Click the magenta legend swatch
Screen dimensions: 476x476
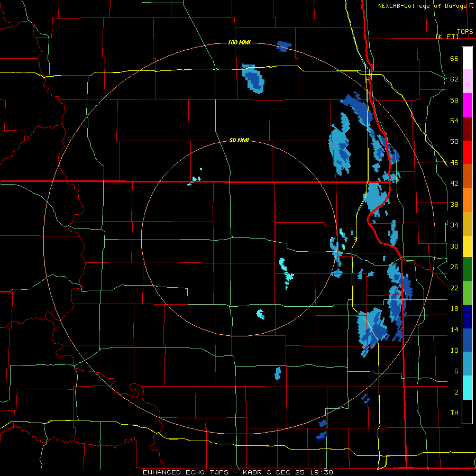click(x=467, y=105)
